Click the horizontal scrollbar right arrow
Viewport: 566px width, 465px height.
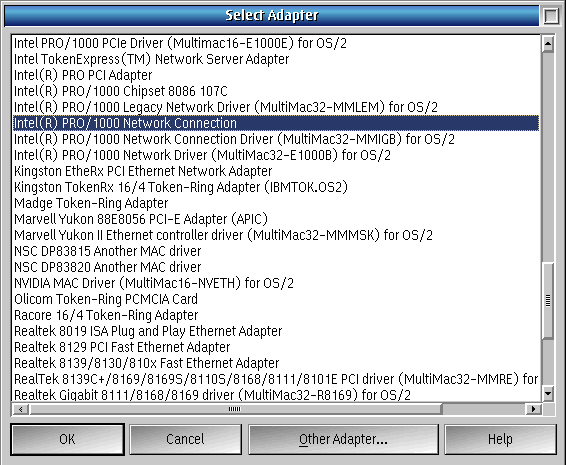(533, 409)
